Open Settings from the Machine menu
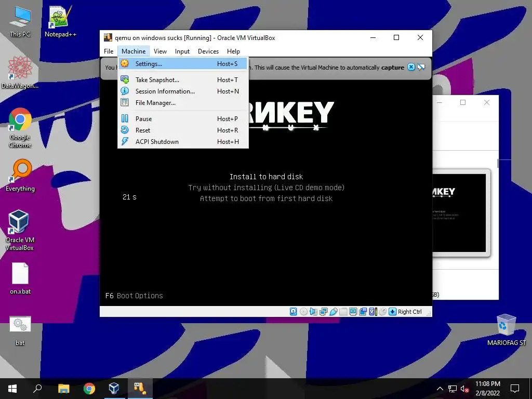This screenshot has width=532, height=399. coord(183,64)
